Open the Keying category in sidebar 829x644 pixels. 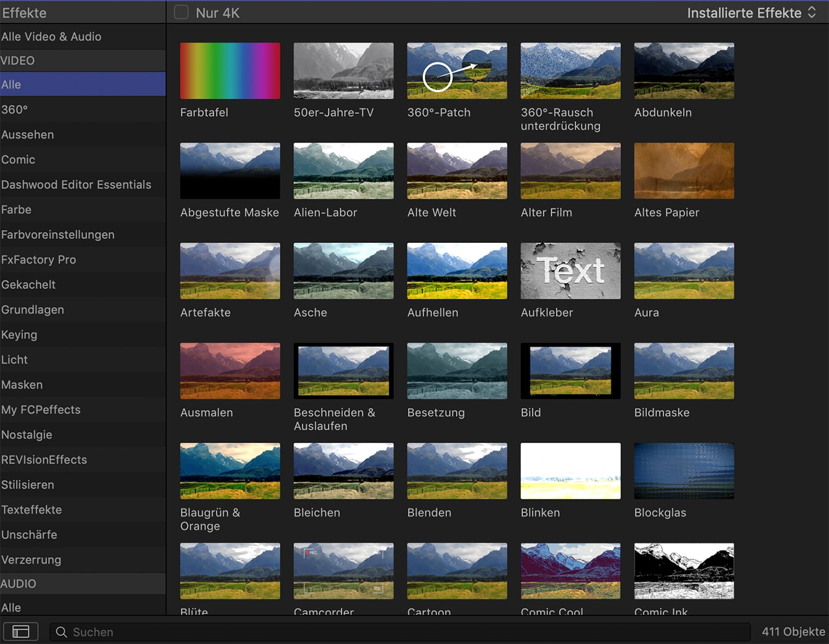tap(19, 335)
